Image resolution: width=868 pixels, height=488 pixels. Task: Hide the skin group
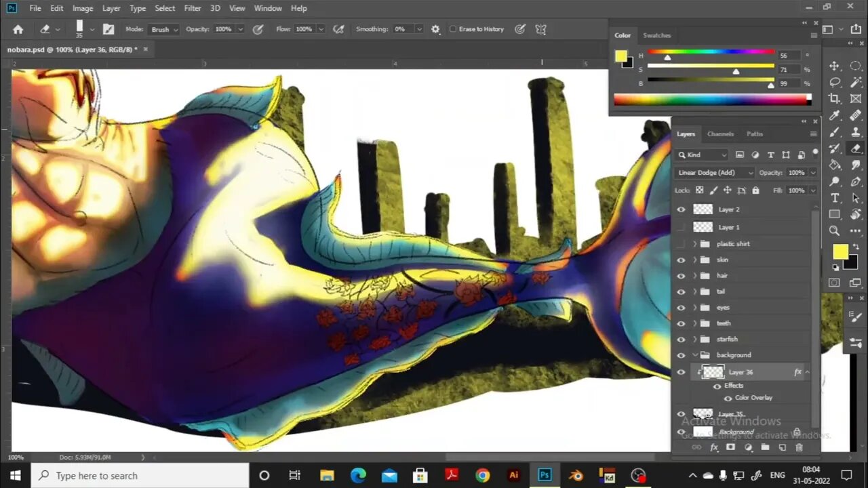pyautogui.click(x=682, y=260)
